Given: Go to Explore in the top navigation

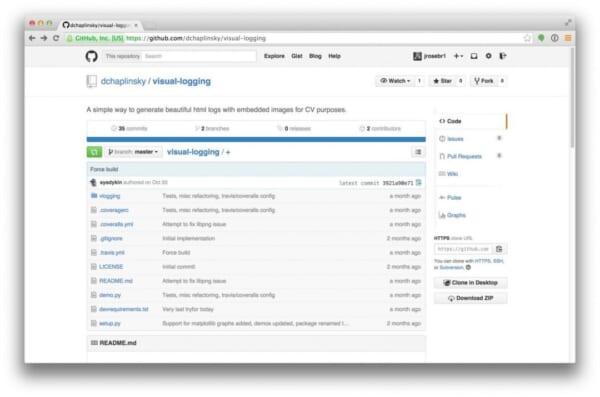Looking at the screenshot, I should (x=274, y=56).
